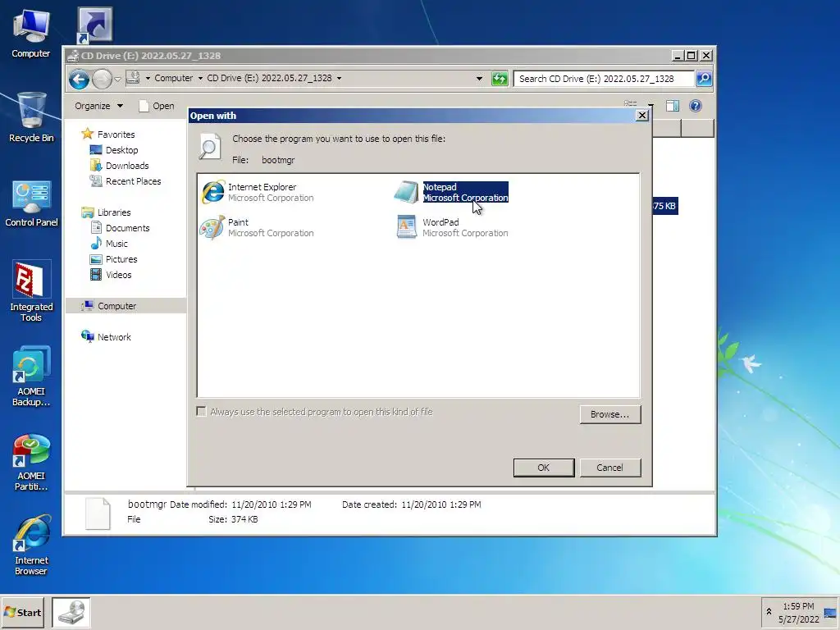Image resolution: width=840 pixels, height=630 pixels.
Task: Close the Open with dialog with X
Action: (x=641, y=116)
